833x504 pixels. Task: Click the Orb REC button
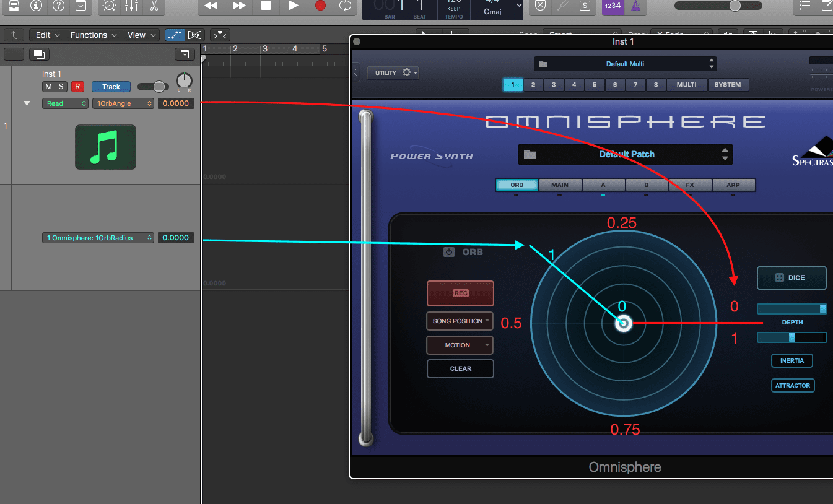(x=460, y=293)
